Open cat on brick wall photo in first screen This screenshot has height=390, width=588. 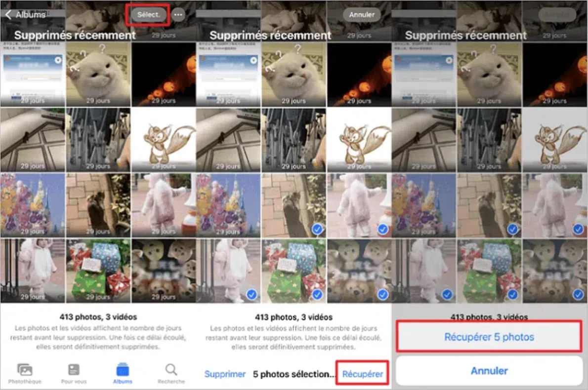(x=98, y=205)
